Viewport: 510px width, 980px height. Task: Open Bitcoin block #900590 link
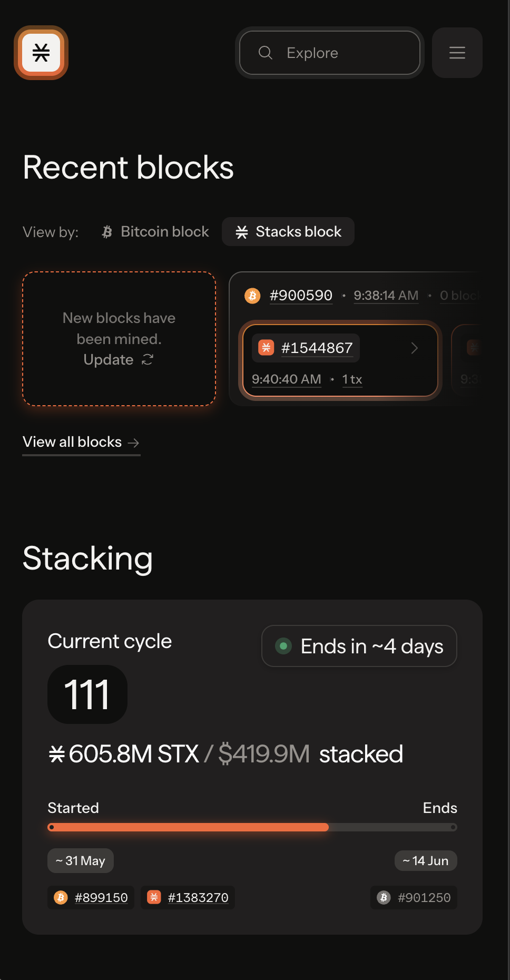tap(301, 296)
